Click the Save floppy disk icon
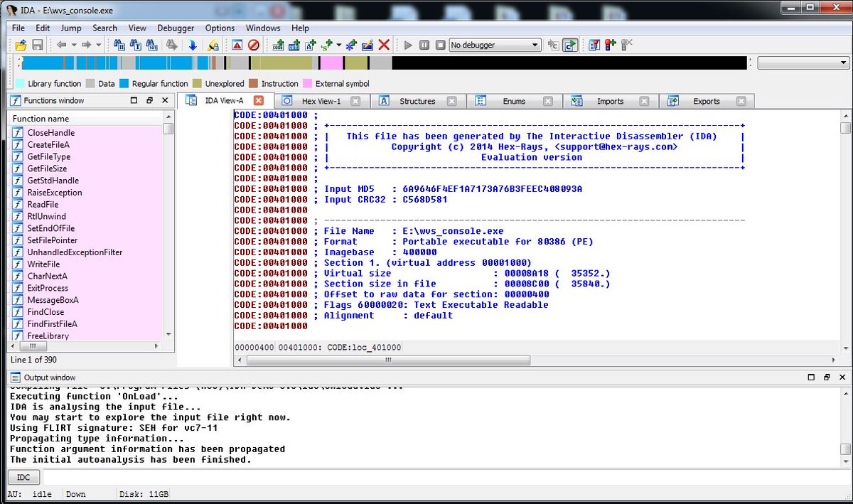The height and width of the screenshot is (504, 853). coord(38,45)
